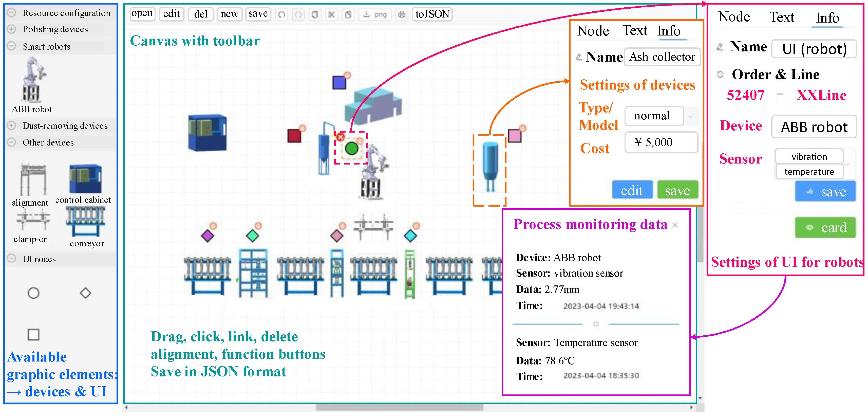The image size is (868, 417).
Task: Collapse the Smart robots category
Action: (x=11, y=46)
